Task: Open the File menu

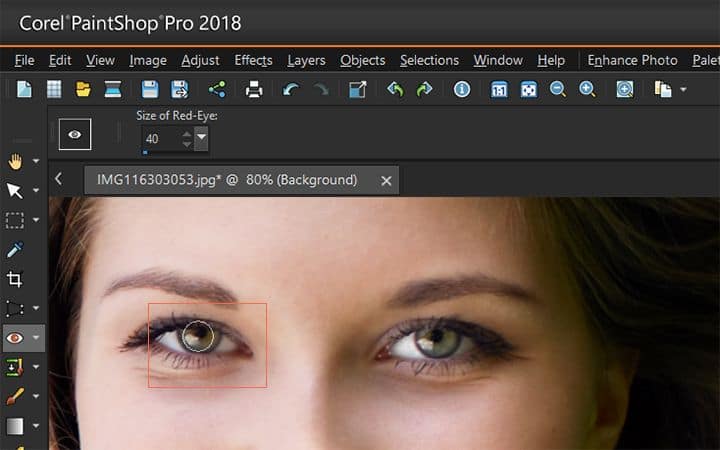Action: pos(24,60)
